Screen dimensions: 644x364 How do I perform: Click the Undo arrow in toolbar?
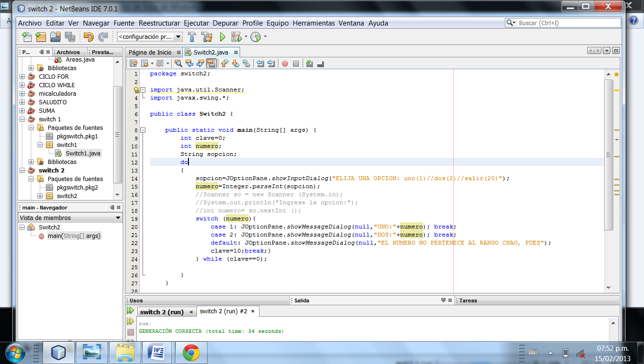pos(89,37)
